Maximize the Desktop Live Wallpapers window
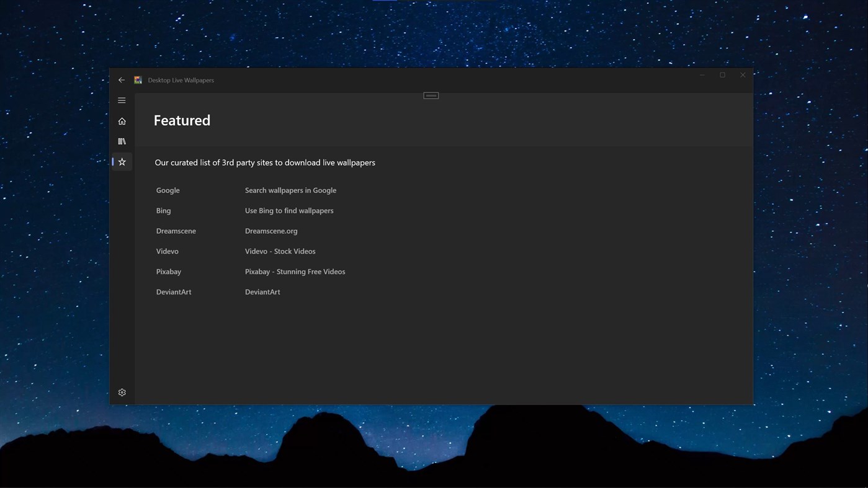The height and width of the screenshot is (488, 868). click(723, 75)
